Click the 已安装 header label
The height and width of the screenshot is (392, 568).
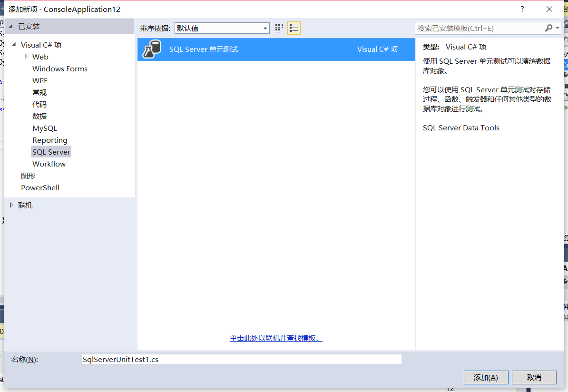(29, 27)
